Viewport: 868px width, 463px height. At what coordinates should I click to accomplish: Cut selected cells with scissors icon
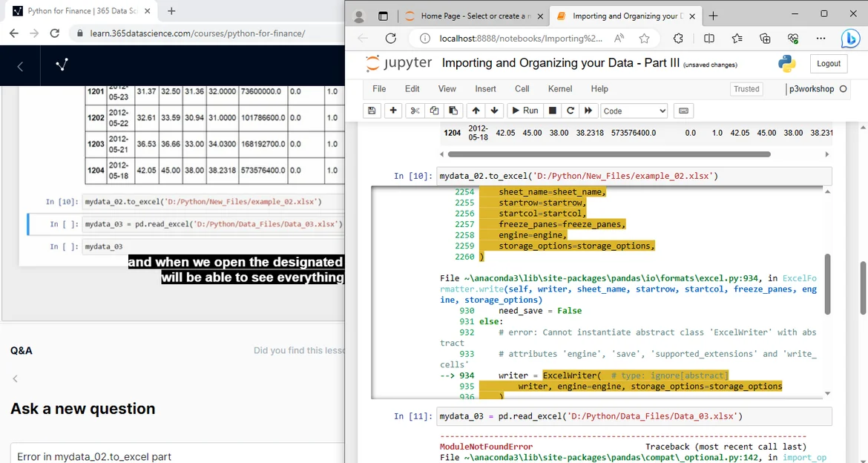415,111
